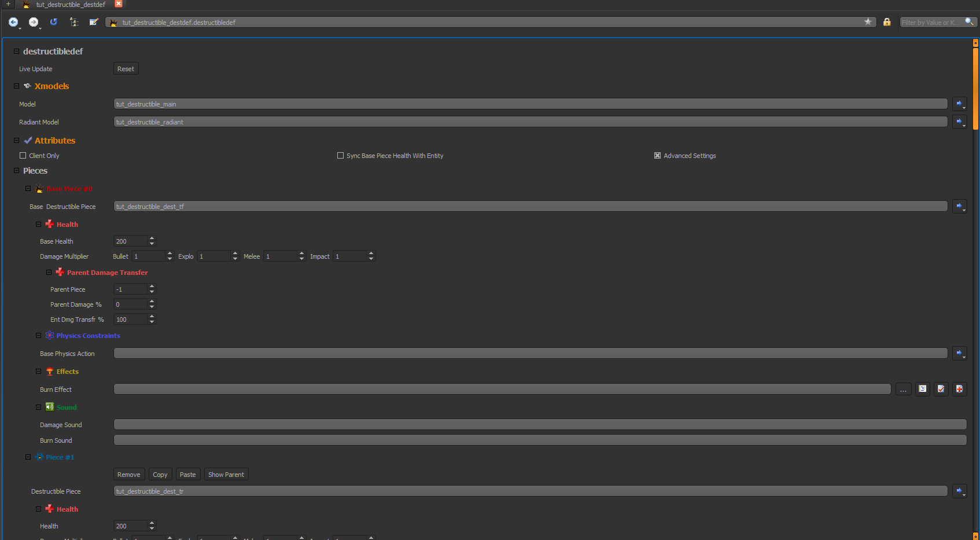Image resolution: width=980 pixels, height=540 pixels.
Task: Collapse the Attributes section
Action: [x=17, y=141]
